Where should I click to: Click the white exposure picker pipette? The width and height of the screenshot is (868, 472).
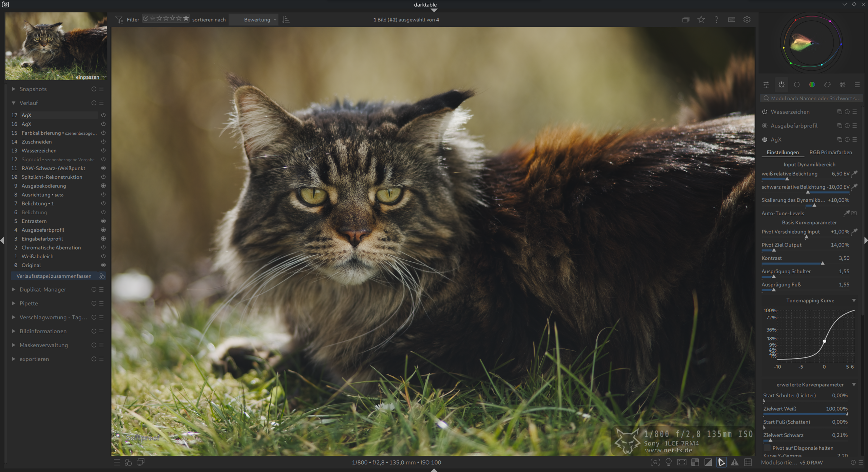854,174
